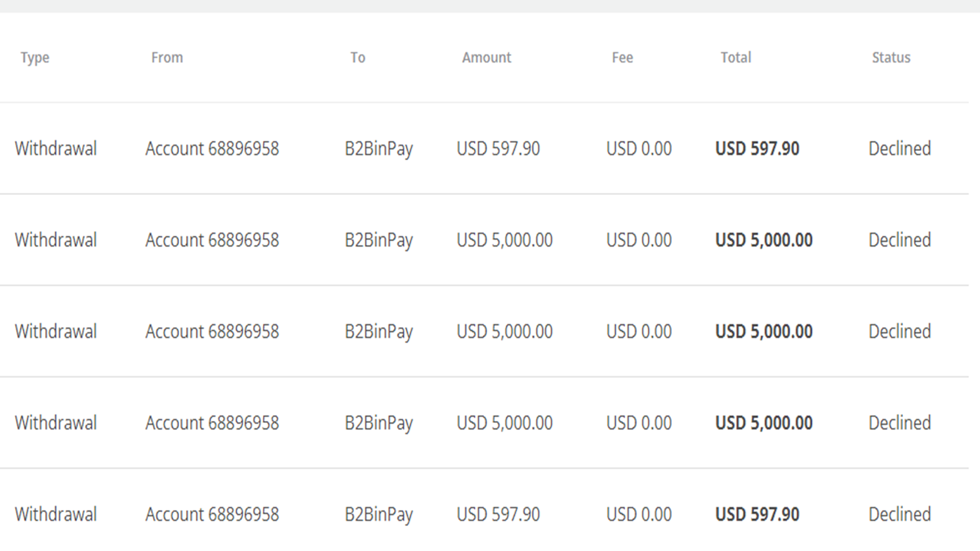Open the third row's Withdrawal entry
The image size is (980, 551).
coord(56,331)
